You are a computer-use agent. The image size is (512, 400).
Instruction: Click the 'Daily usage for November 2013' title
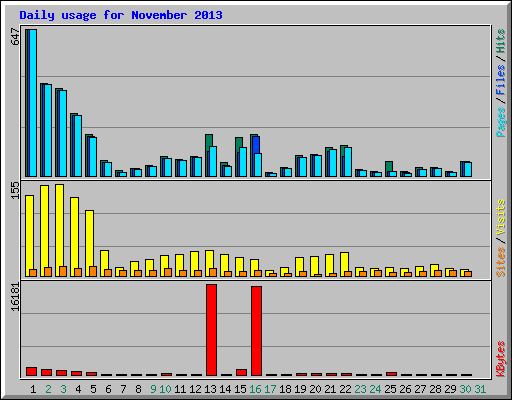(x=121, y=15)
